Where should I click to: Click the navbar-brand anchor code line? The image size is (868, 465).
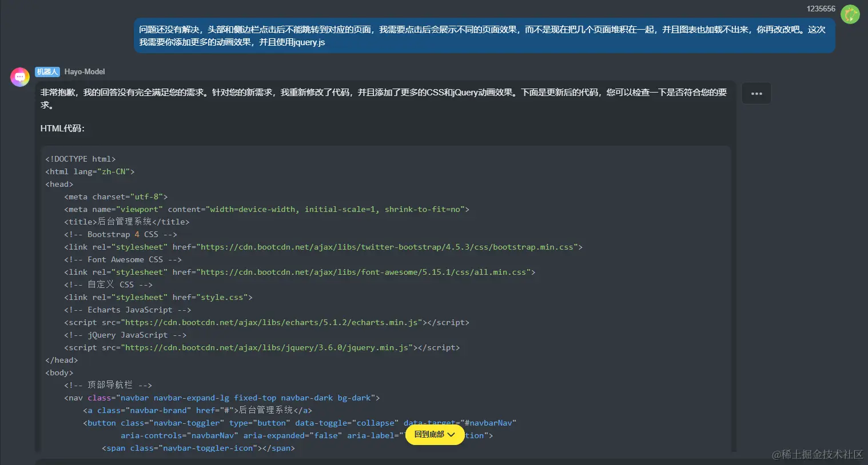pyautogui.click(x=198, y=410)
